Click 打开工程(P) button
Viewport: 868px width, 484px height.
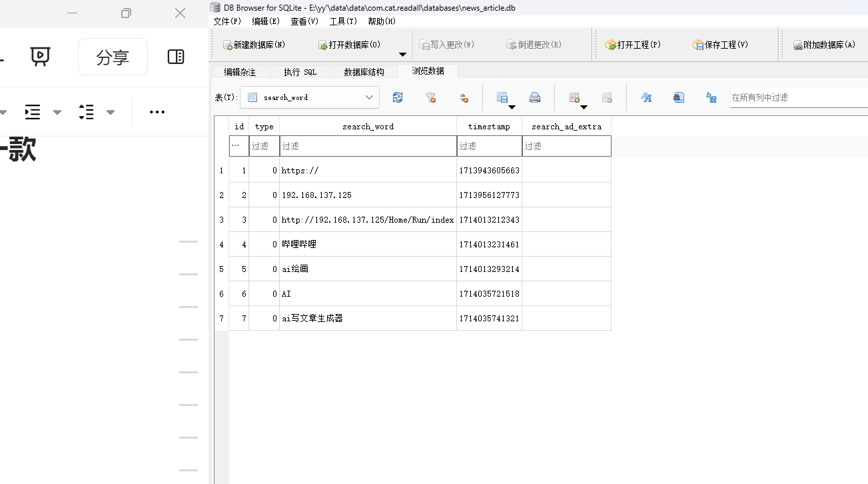point(633,45)
